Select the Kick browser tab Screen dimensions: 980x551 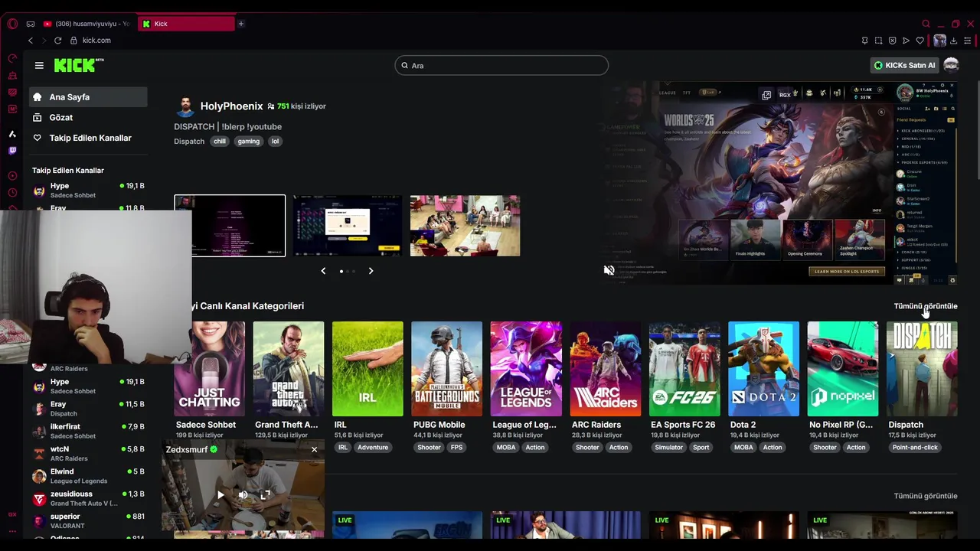tap(187, 24)
